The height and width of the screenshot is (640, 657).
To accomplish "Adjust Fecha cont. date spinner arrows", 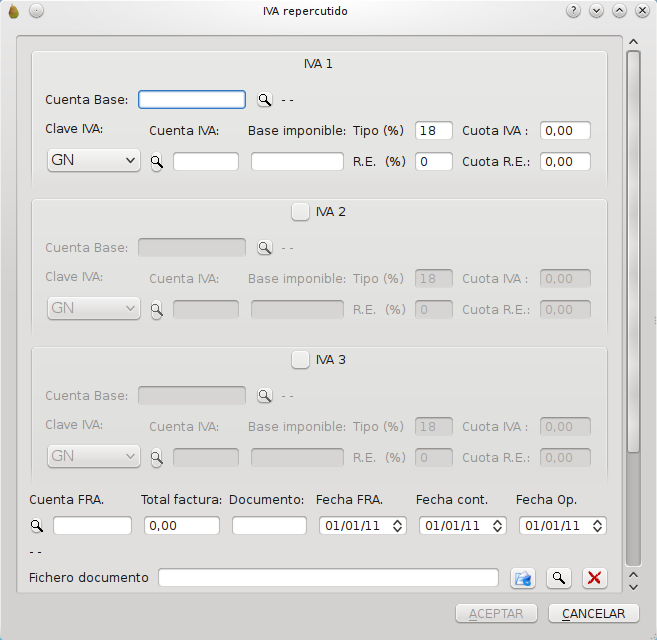I will tap(497, 526).
